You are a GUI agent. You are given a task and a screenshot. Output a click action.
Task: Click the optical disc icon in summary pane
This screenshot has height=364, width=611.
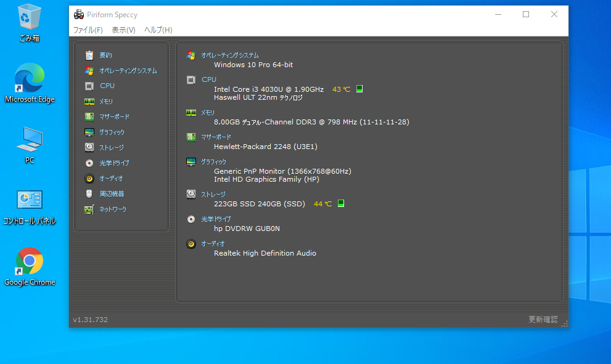pos(191,219)
